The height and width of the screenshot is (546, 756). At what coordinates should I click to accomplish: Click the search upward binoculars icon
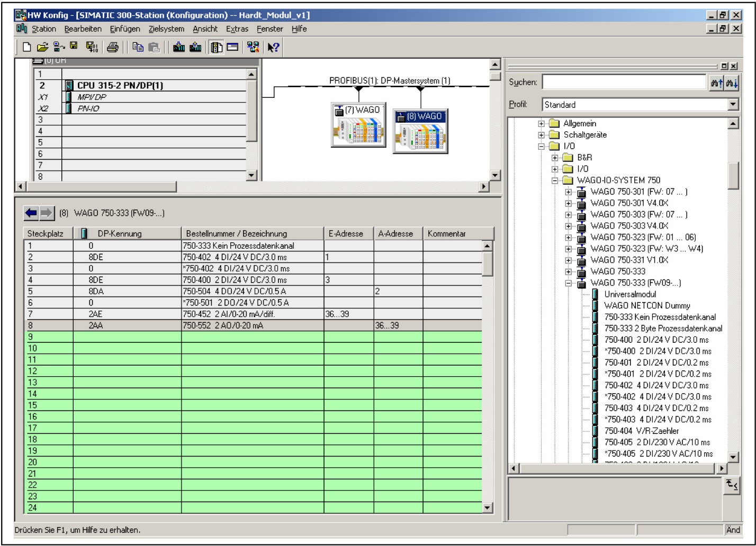pos(716,83)
